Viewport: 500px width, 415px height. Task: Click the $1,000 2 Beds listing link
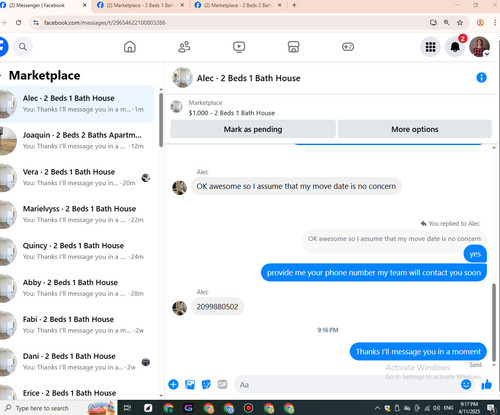click(x=232, y=113)
